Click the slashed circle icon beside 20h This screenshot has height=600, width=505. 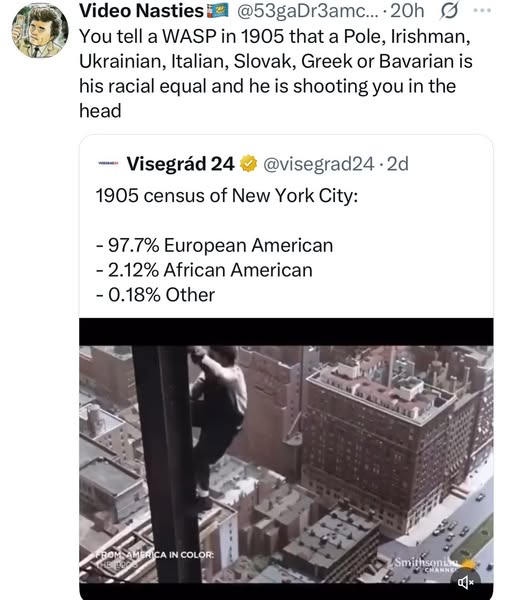(x=449, y=11)
